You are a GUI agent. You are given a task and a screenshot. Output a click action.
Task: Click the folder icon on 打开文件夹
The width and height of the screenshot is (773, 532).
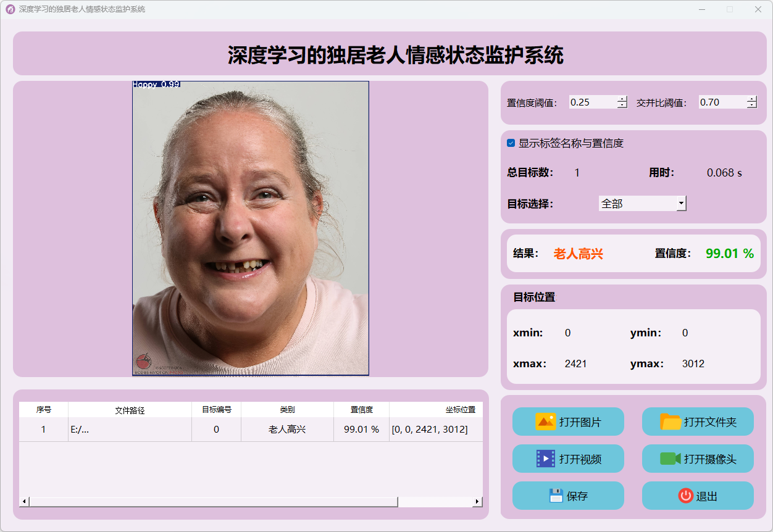click(671, 422)
